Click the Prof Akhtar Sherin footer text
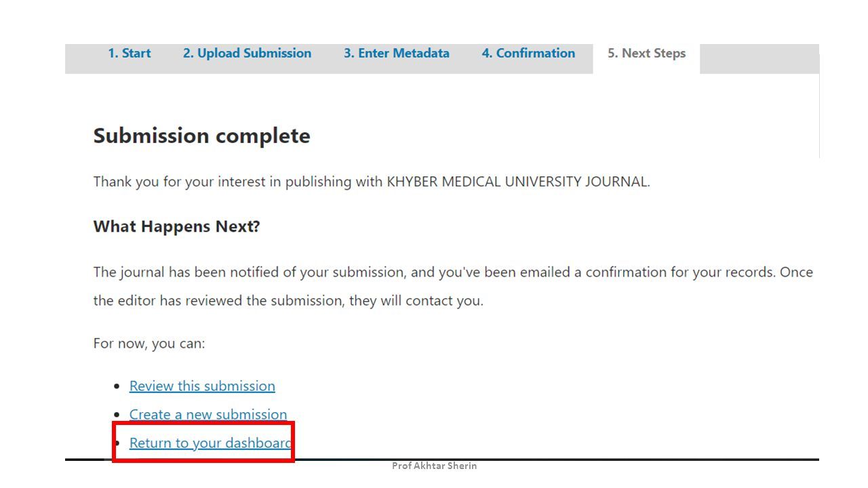Viewport: 868px width, 488px height. point(434,466)
